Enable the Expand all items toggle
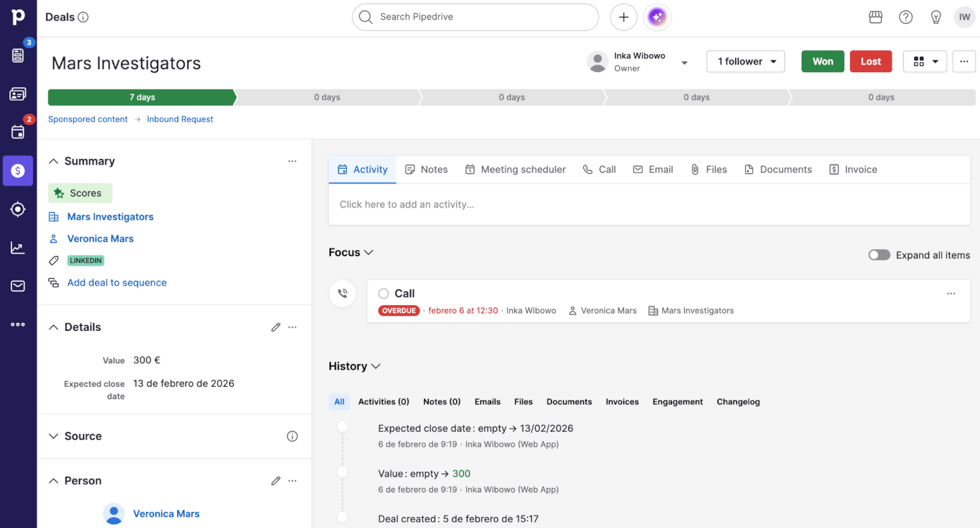 click(x=879, y=255)
